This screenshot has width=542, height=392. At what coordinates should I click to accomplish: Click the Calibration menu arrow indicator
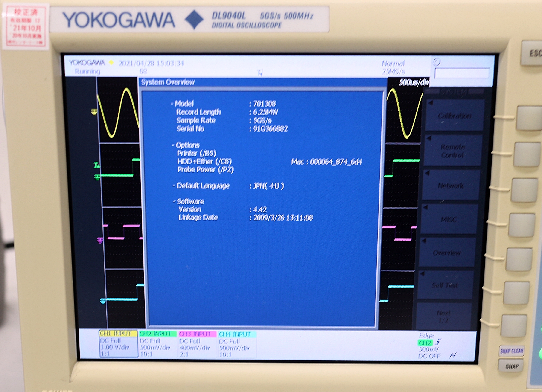pos(431,103)
